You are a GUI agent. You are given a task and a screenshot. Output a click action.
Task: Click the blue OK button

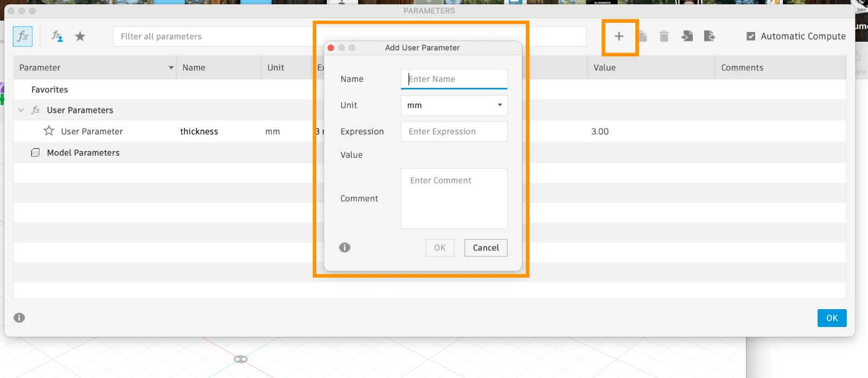coord(832,318)
